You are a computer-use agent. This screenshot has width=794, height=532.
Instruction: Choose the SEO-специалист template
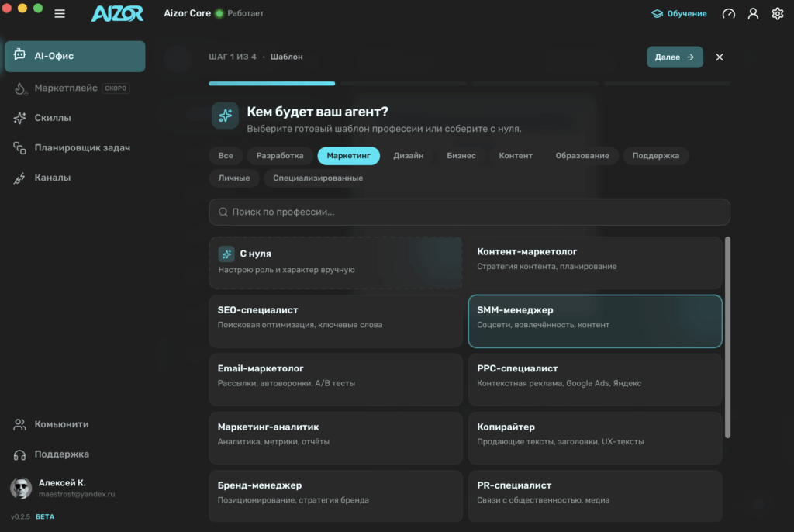[336, 321]
